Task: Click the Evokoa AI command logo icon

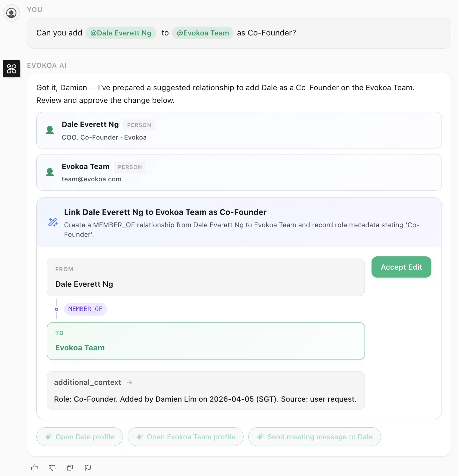Action: [x=11, y=69]
